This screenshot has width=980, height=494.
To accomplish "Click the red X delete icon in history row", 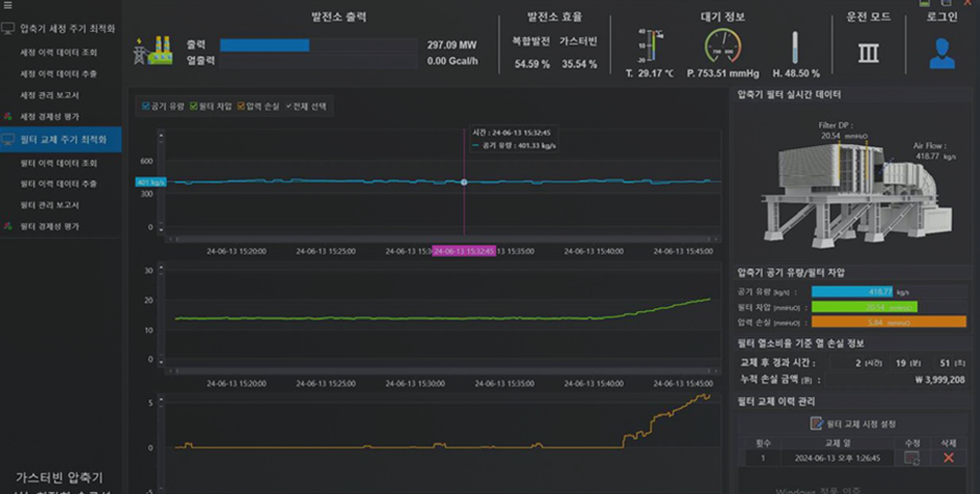I will [948, 458].
